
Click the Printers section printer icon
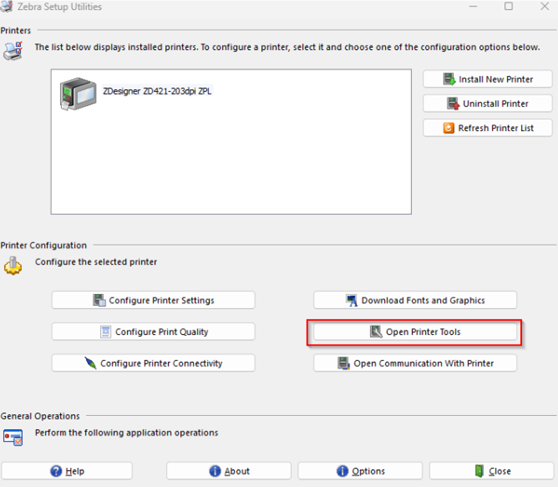coord(13,51)
